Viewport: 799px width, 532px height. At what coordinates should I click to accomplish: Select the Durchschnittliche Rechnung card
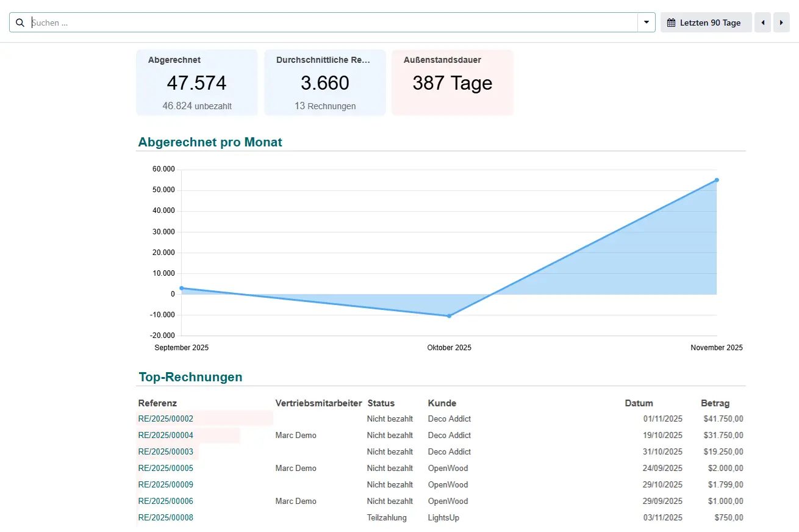pyautogui.click(x=324, y=82)
